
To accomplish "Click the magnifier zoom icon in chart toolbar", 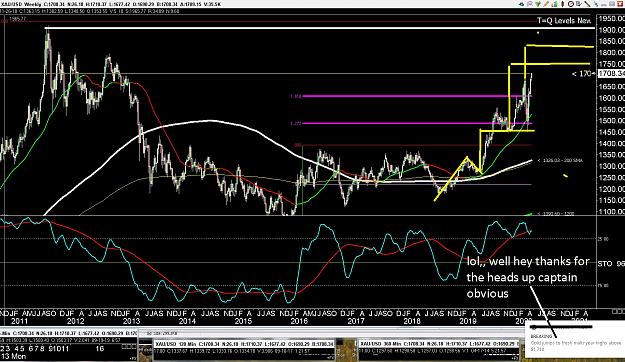I will click(x=530, y=4).
